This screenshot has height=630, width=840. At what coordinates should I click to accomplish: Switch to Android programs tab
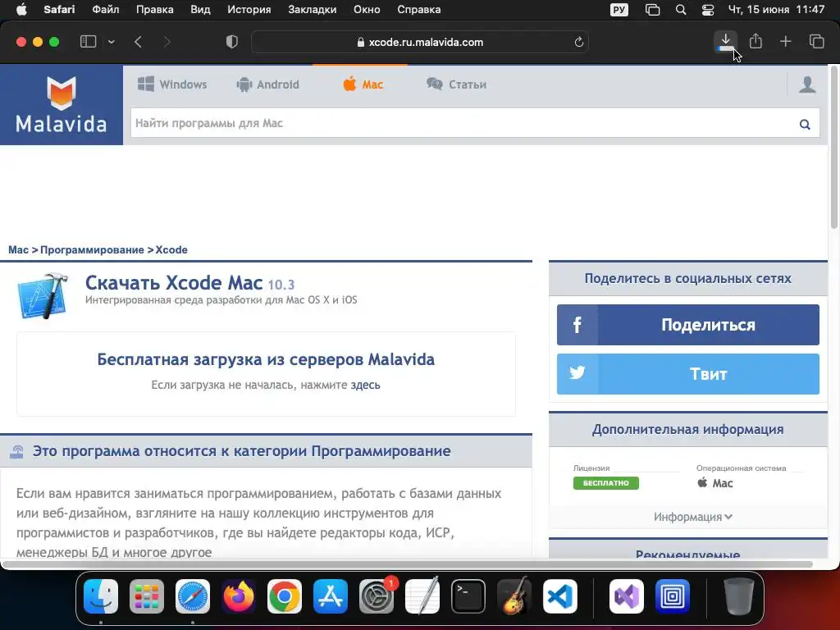(x=268, y=84)
